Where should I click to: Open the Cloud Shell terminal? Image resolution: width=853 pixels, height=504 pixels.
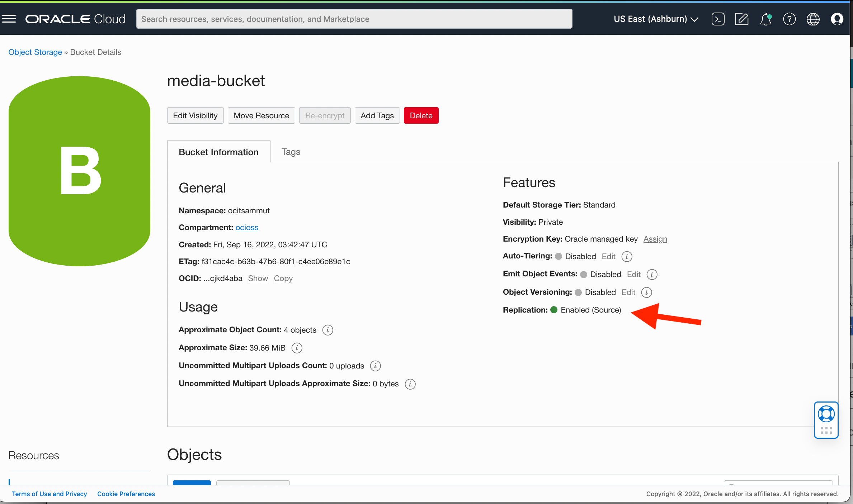pos(718,19)
